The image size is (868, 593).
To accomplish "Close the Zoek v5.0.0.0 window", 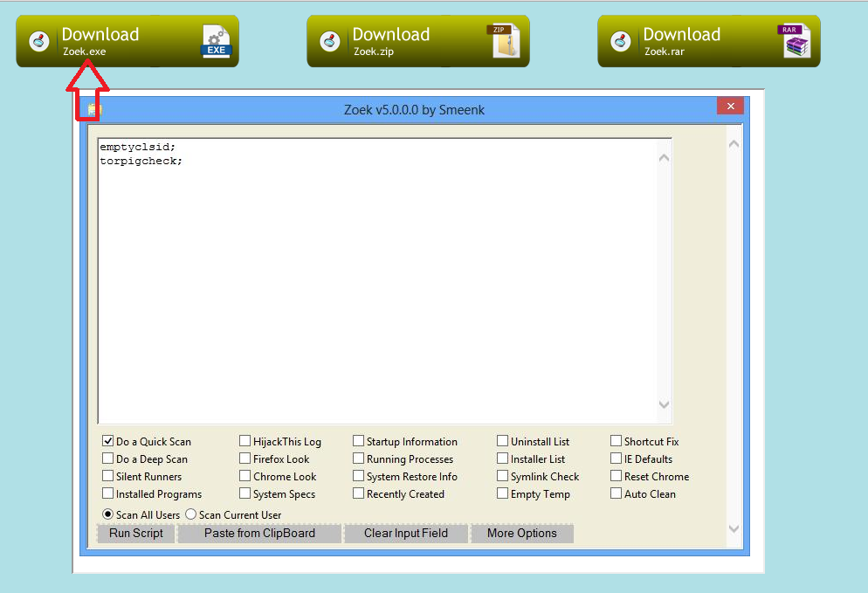I will point(730,106).
